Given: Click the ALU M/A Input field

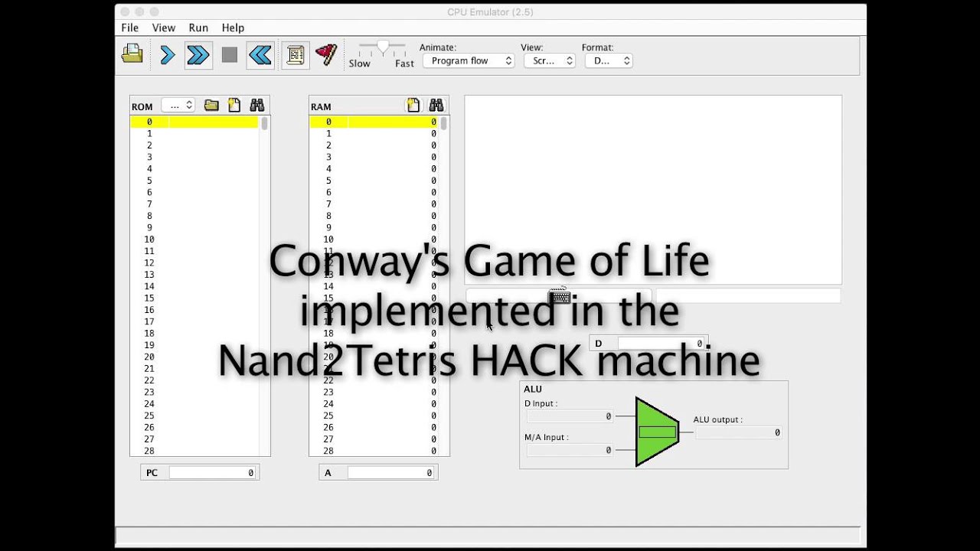Looking at the screenshot, I should (x=570, y=450).
